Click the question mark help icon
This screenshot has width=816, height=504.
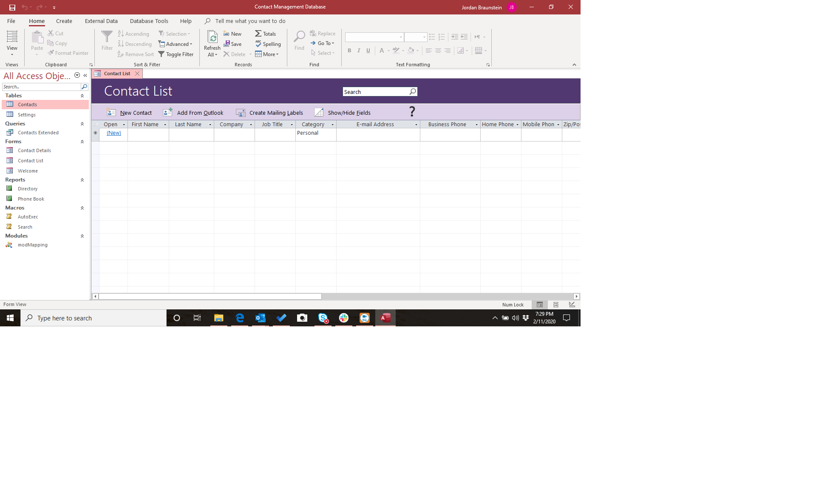(x=411, y=112)
